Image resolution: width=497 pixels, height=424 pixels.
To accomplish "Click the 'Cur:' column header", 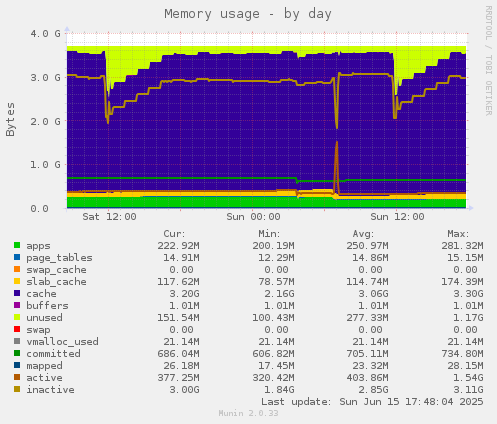I will coord(174,234).
